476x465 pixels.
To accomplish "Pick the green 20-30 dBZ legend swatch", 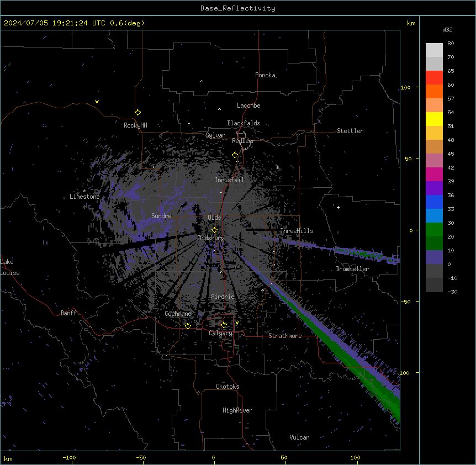I will 434,230.
